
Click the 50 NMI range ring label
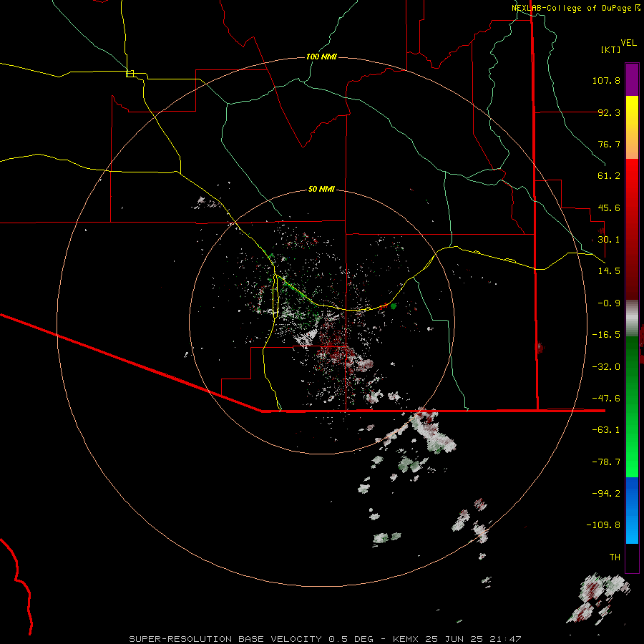click(321, 190)
